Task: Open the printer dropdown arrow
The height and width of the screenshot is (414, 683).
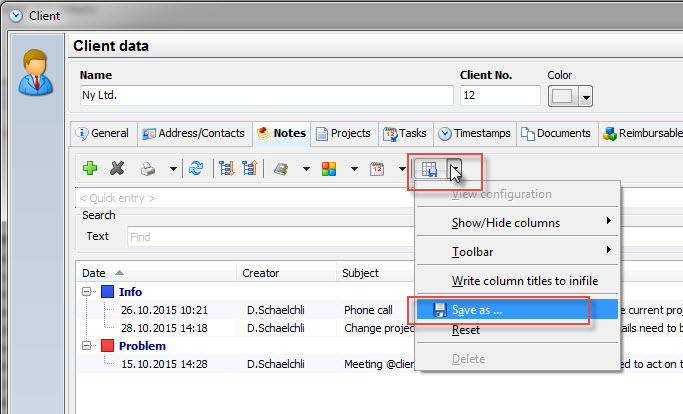Action: coord(173,169)
